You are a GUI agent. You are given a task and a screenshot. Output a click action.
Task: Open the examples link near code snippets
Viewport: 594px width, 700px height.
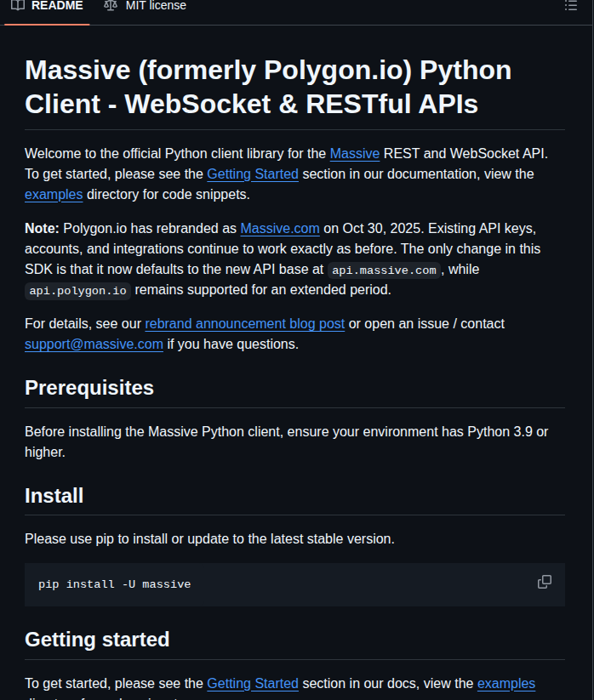pyautogui.click(x=54, y=195)
